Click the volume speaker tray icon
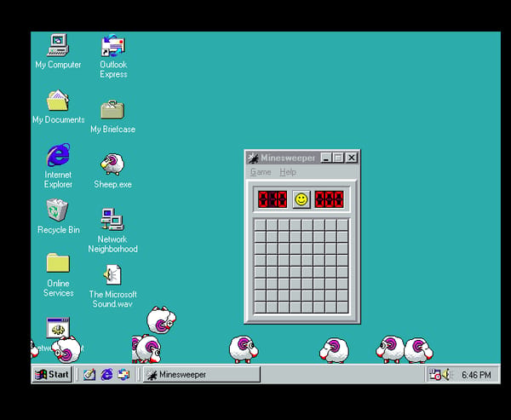The image size is (511, 420). [446, 374]
